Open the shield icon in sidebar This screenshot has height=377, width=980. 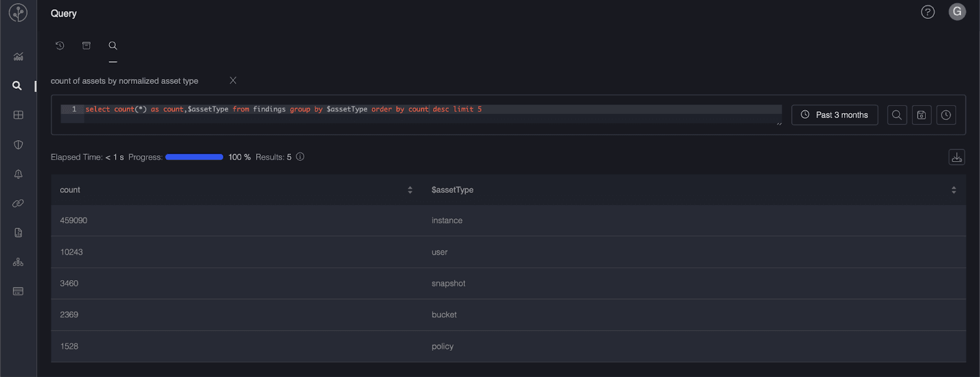tap(18, 144)
